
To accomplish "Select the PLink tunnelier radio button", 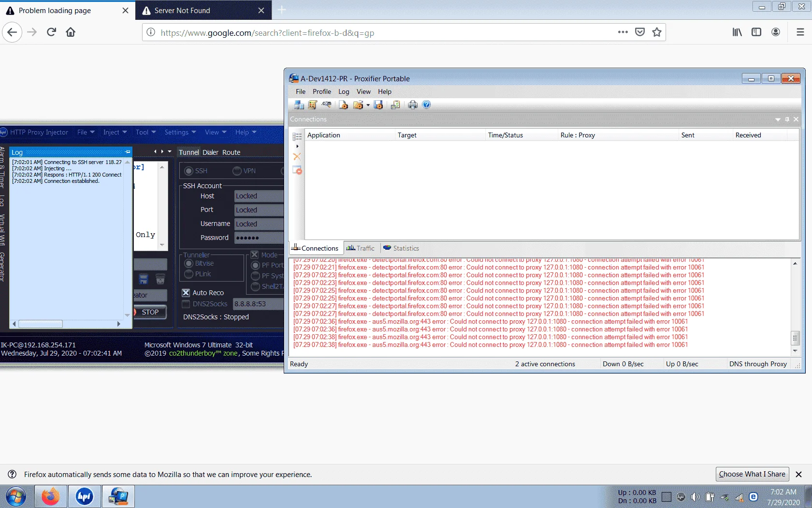I will [189, 274].
